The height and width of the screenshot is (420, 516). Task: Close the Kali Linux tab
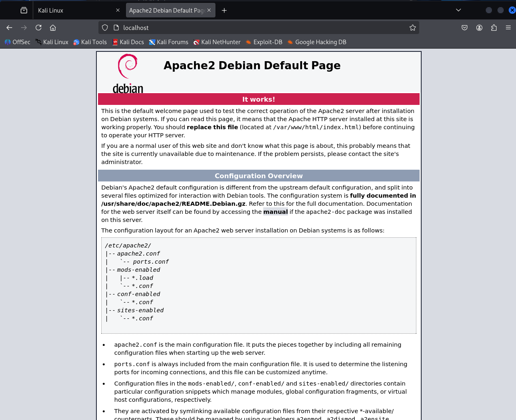pos(118,10)
